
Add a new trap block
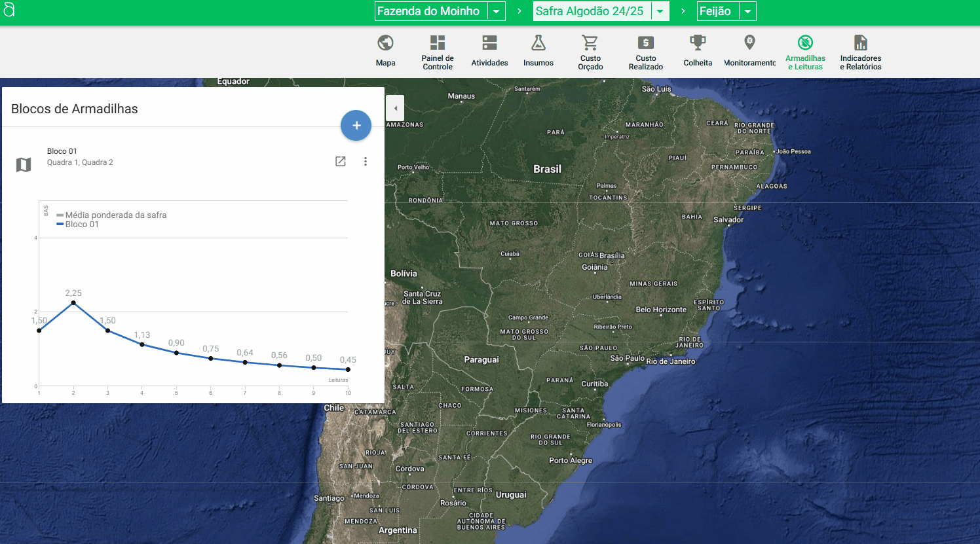tap(356, 125)
